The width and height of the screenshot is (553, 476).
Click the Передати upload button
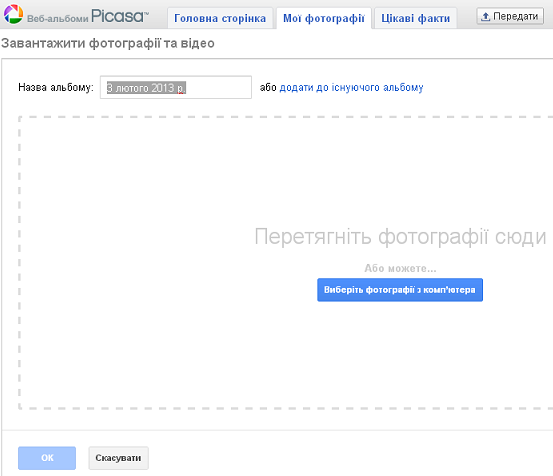[x=510, y=16]
